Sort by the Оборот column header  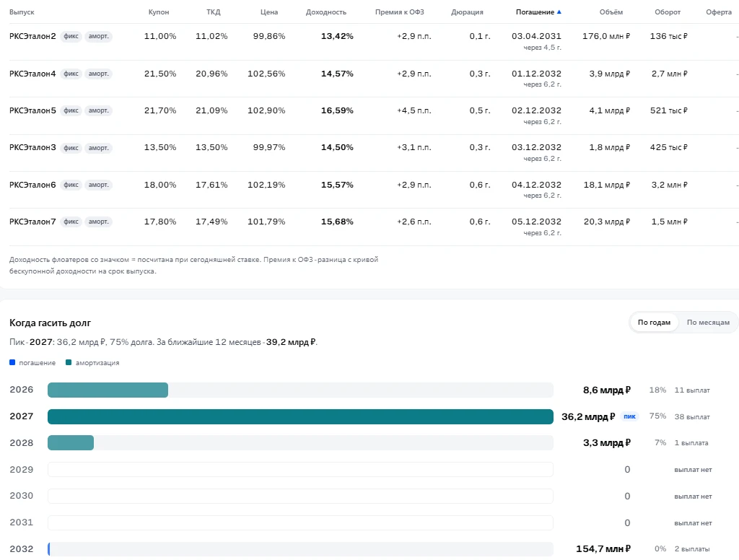(668, 12)
